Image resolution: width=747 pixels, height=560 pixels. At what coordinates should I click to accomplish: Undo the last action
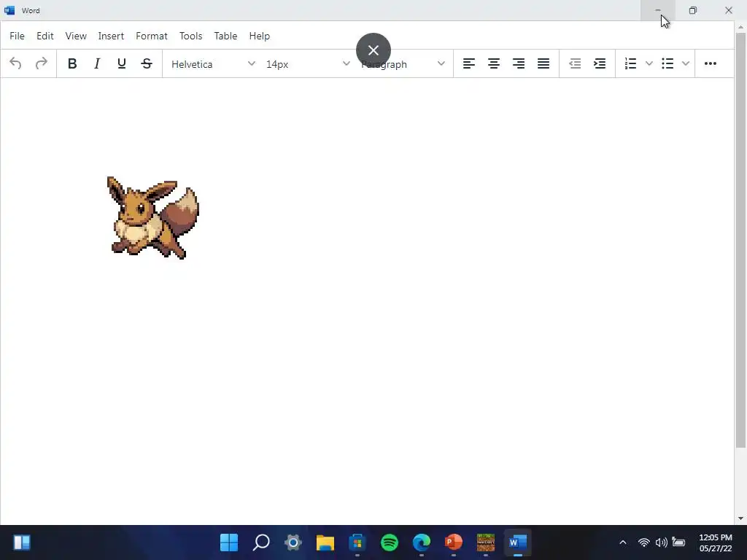coord(15,63)
